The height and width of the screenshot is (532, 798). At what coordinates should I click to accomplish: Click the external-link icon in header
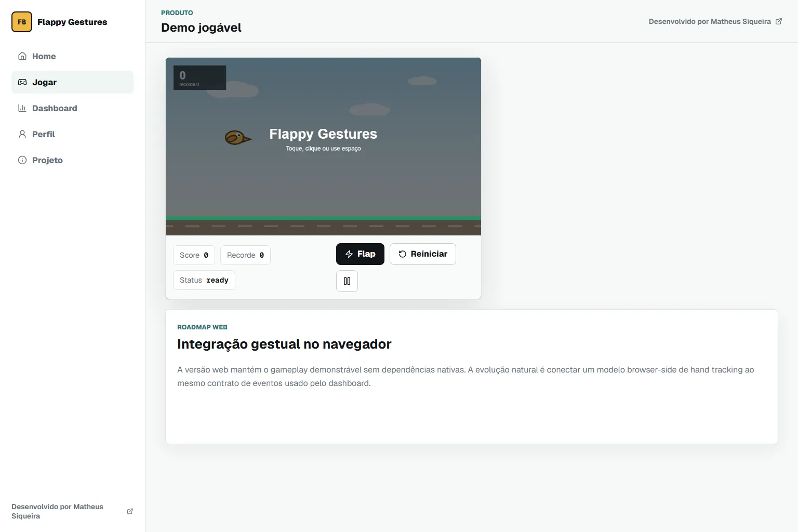coord(778,21)
